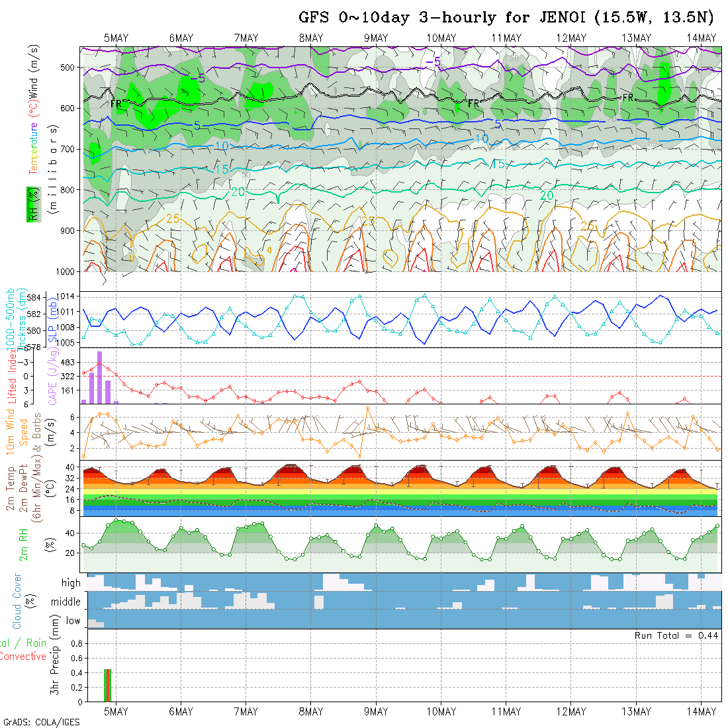This screenshot has height=728, width=728.
Task: Click the 6MAY label on the bottom date axis
Action: 181,711
